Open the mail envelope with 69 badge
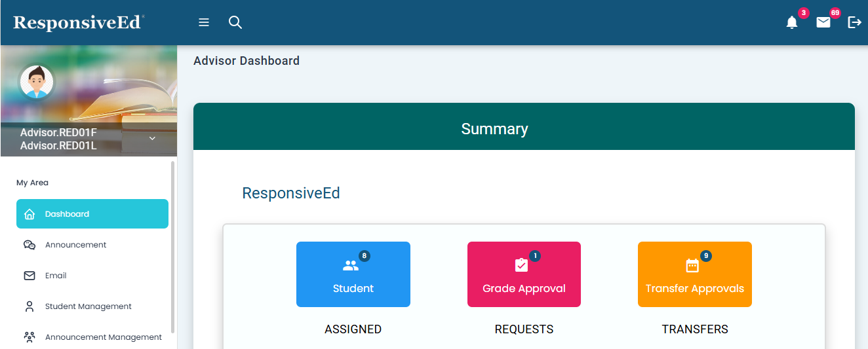Viewport: 868px width, 349px height. point(823,23)
